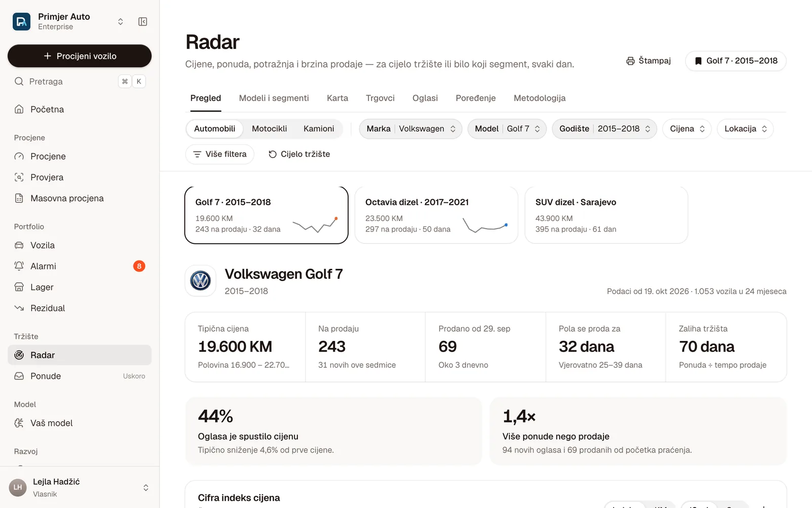Click the Radar target icon

point(19,355)
